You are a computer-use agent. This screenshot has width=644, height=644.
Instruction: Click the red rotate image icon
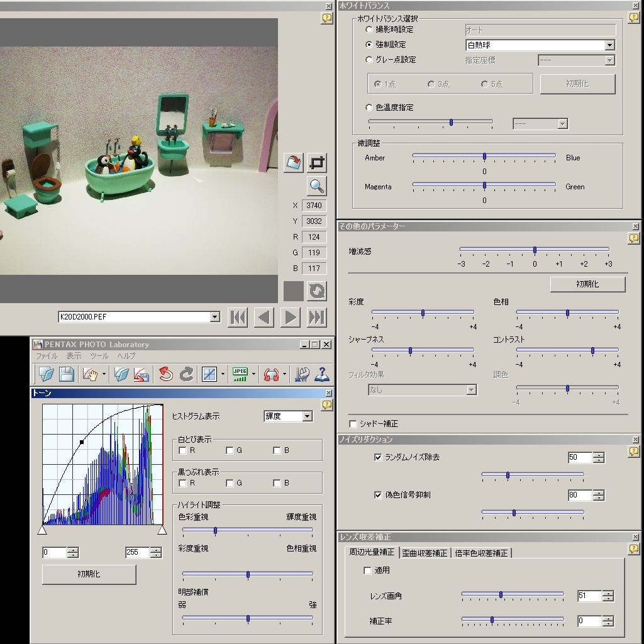point(271,374)
